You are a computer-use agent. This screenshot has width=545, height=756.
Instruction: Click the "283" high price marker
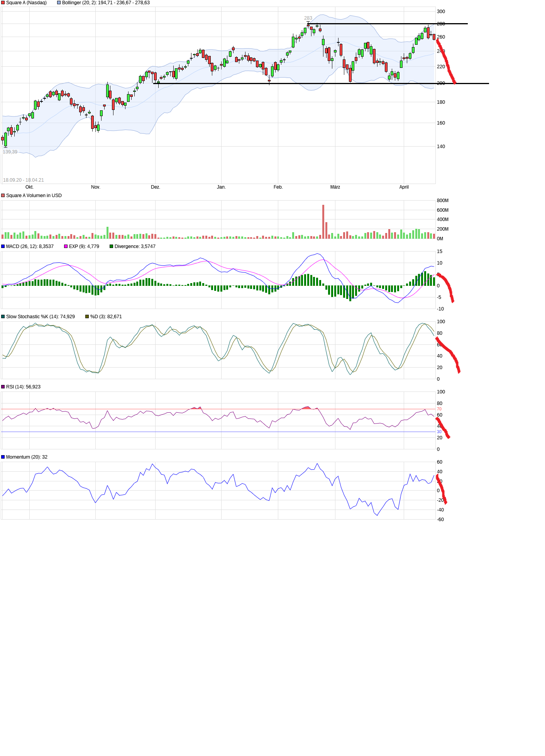[x=308, y=18]
